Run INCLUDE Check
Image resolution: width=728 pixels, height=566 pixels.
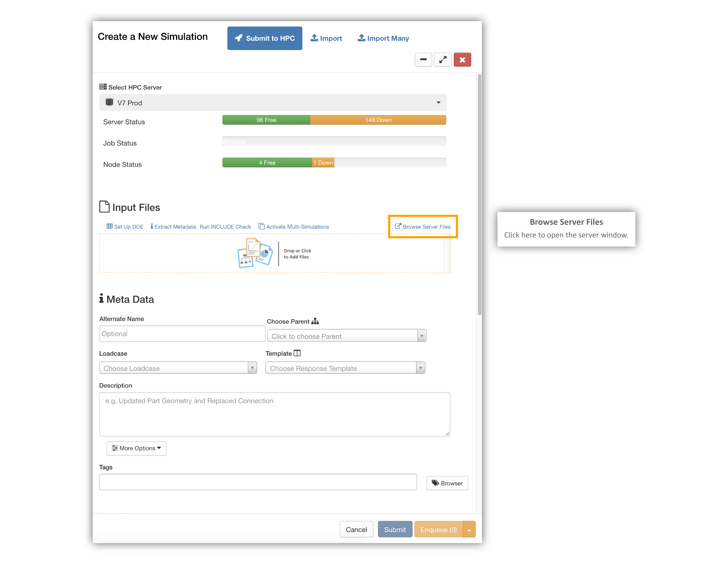point(225,227)
